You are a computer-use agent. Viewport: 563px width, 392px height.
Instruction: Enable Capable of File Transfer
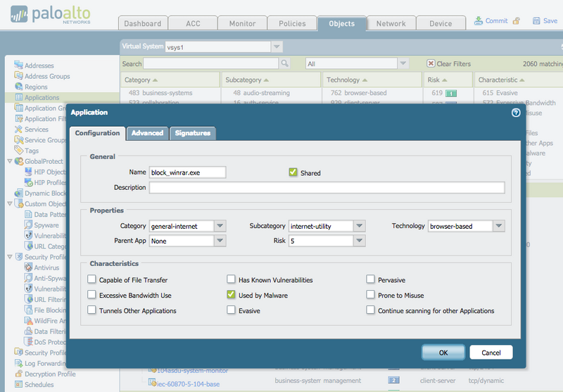(x=91, y=280)
